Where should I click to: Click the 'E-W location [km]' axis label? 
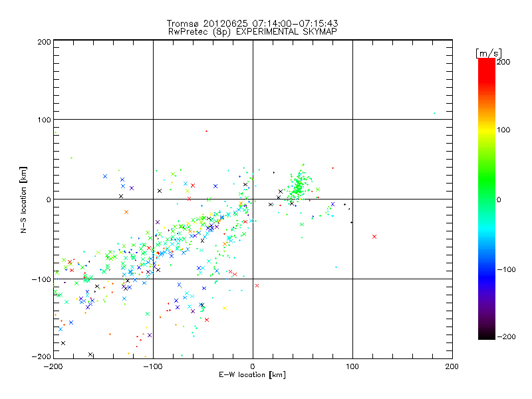(252, 375)
